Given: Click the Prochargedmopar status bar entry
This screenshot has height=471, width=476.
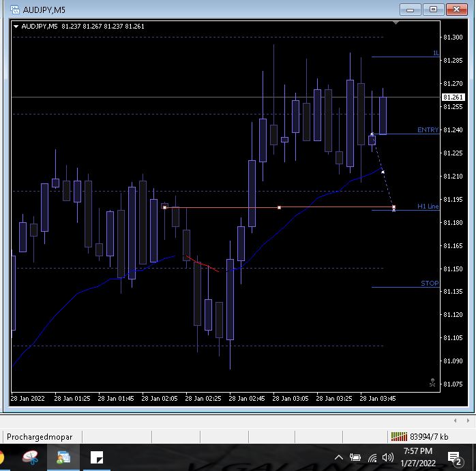Looking at the screenshot, I should (x=40, y=437).
